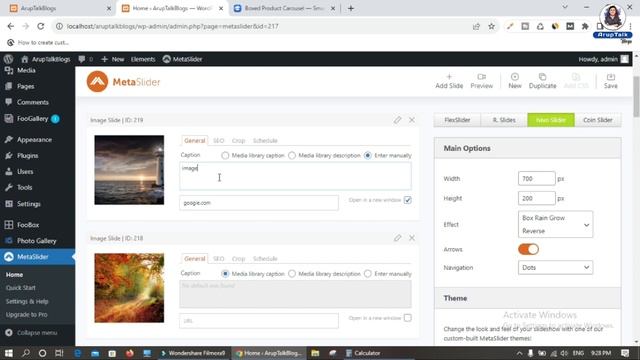Select Enter manually for slide 218
The image size is (640, 360).
pos(368,273)
